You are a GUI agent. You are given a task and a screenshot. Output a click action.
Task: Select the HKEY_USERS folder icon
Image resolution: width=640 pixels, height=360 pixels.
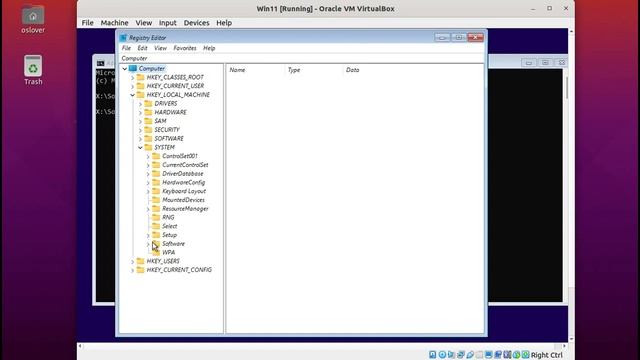[x=140, y=261]
